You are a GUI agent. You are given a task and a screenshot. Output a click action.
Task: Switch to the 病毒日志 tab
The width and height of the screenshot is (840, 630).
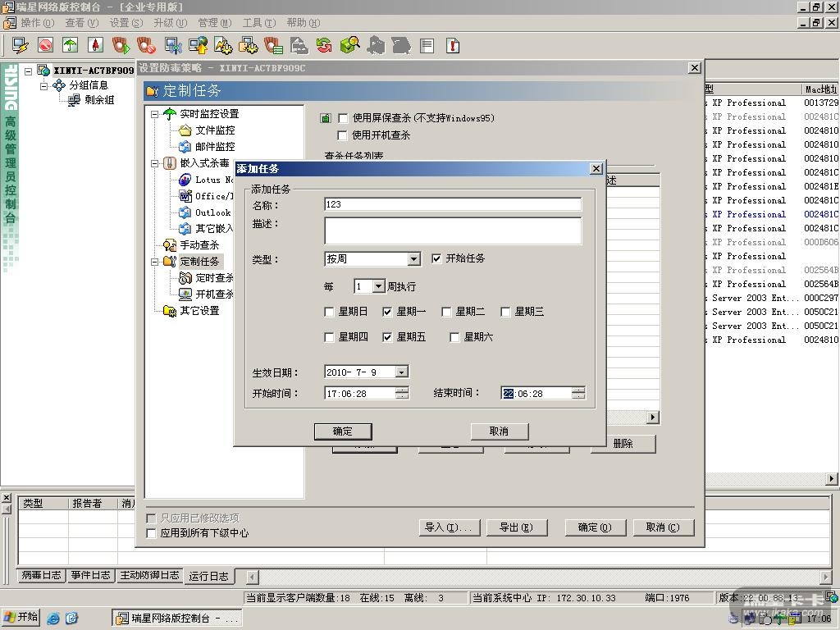coord(41,576)
